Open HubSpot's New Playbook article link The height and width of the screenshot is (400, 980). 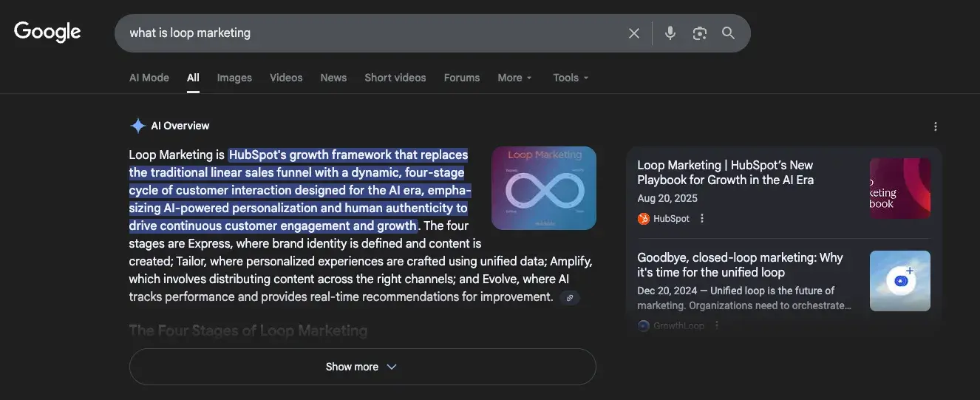tap(724, 172)
